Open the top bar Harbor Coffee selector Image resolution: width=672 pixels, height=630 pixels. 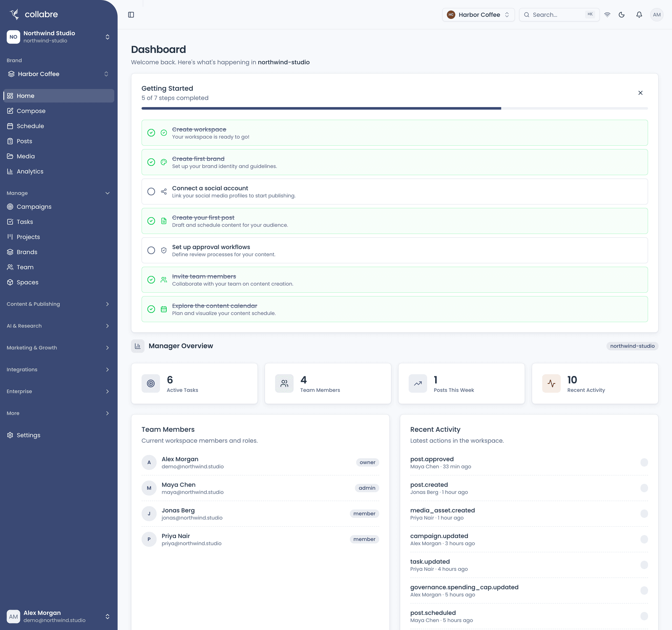click(x=478, y=15)
